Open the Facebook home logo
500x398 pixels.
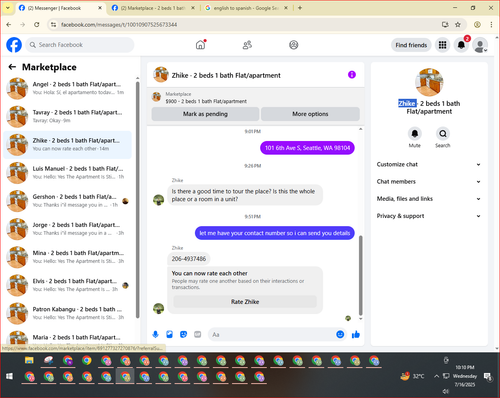[14, 45]
